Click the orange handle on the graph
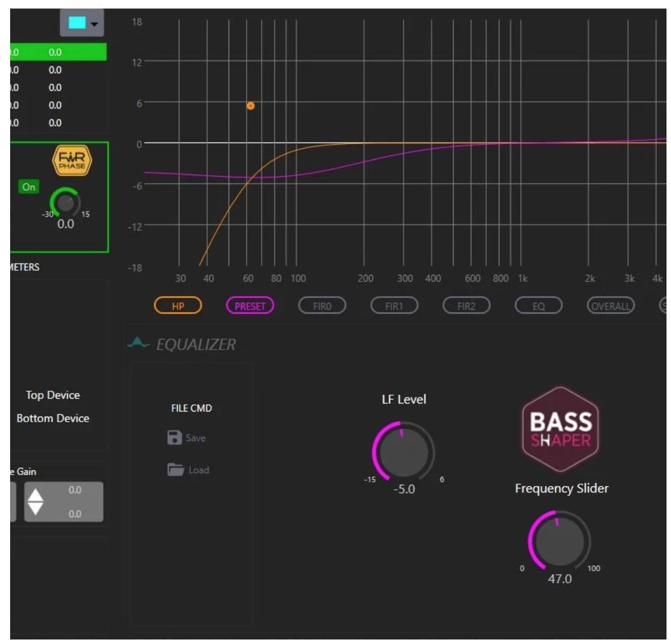 pos(250,106)
